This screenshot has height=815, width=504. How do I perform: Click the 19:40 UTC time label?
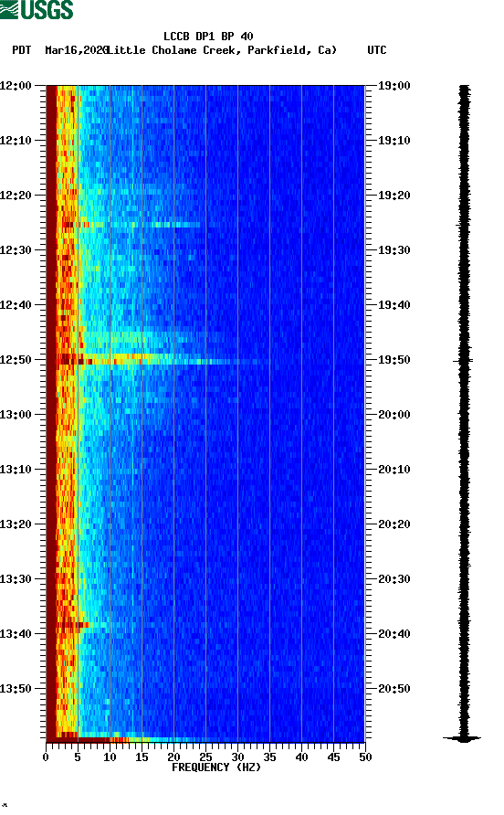coord(394,305)
